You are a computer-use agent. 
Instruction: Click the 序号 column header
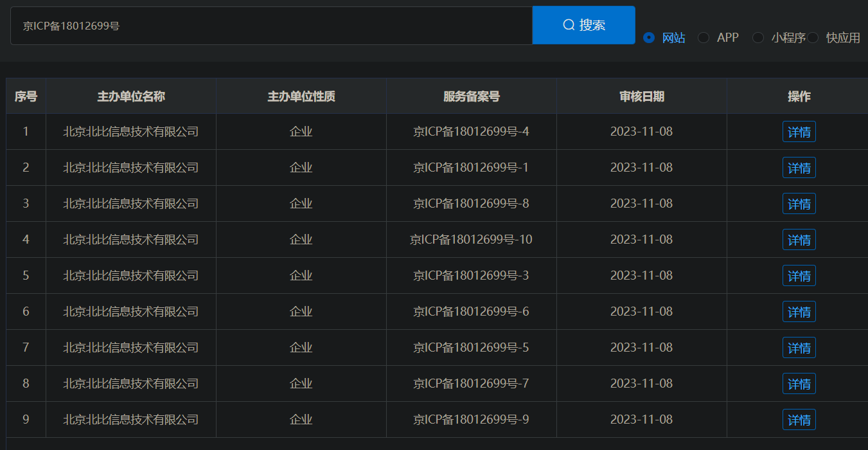(26, 96)
